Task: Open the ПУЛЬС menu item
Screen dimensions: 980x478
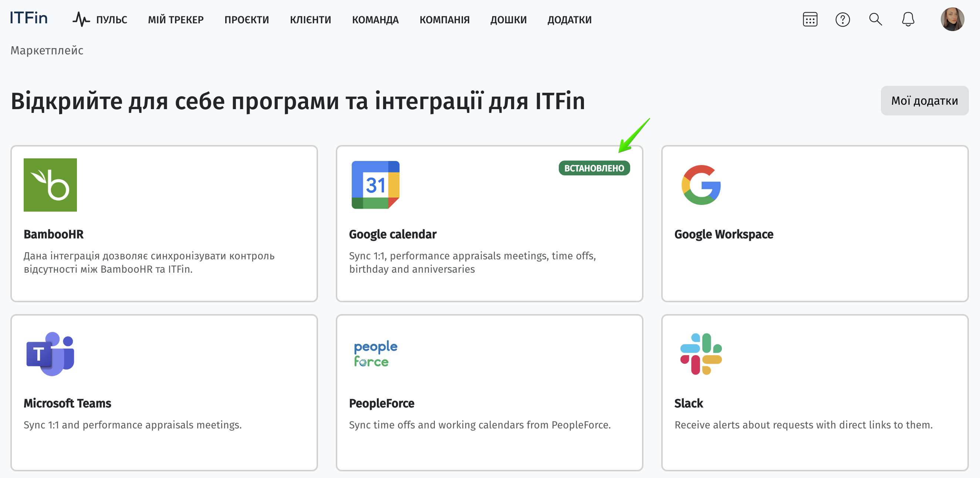Action: point(111,19)
